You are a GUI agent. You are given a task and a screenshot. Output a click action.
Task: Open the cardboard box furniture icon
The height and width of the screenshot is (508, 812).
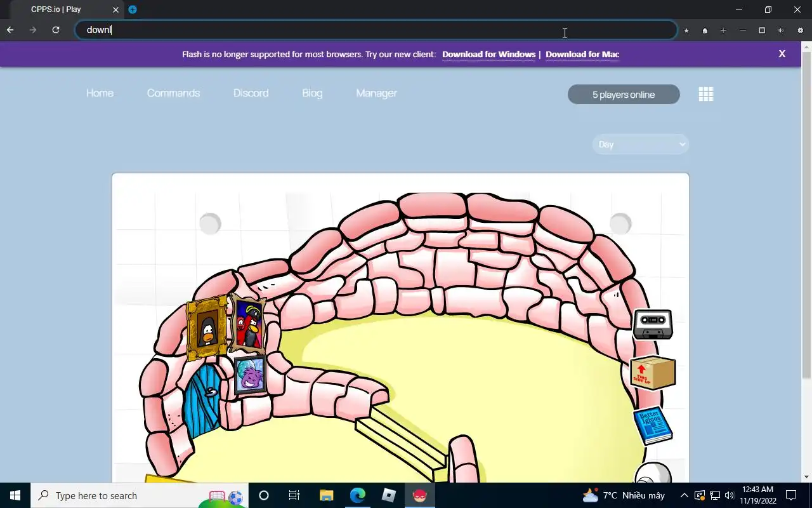pyautogui.click(x=653, y=372)
